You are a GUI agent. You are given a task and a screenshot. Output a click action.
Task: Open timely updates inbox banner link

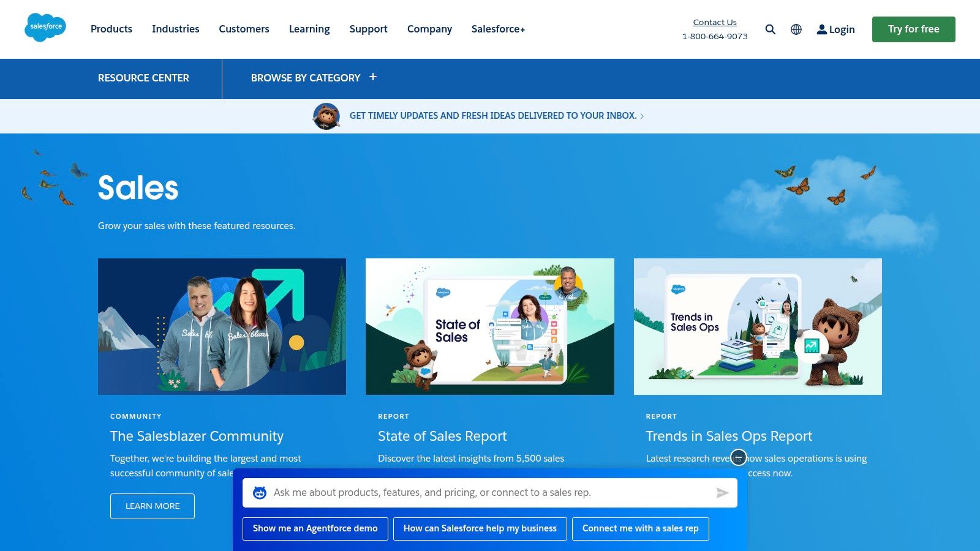tap(493, 116)
